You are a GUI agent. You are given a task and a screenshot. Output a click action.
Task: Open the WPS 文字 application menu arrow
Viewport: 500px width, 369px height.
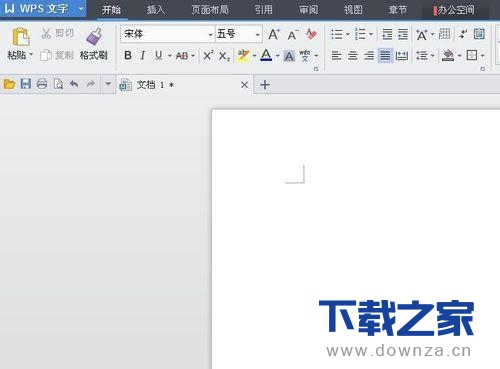[x=80, y=9]
